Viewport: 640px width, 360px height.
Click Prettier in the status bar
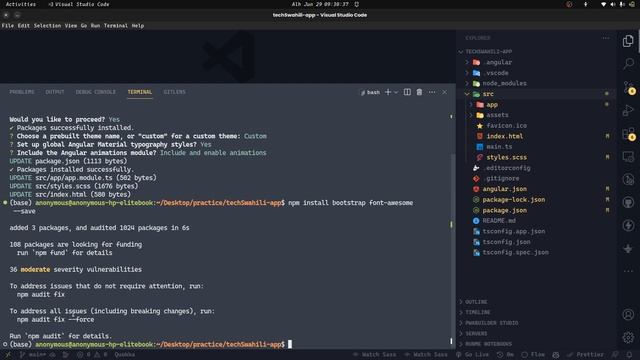pos(585,355)
